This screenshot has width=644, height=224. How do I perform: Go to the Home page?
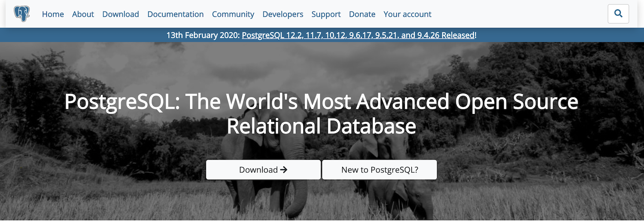click(x=53, y=14)
